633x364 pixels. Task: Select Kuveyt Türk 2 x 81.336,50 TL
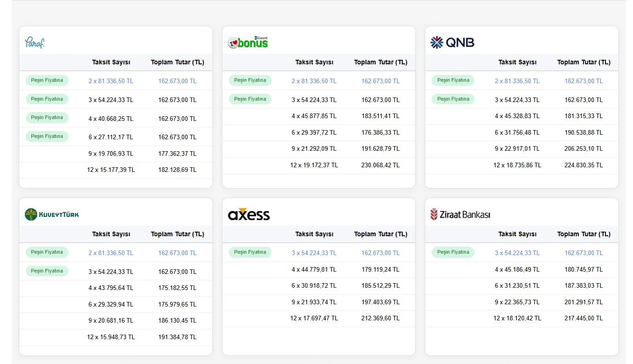point(111,253)
